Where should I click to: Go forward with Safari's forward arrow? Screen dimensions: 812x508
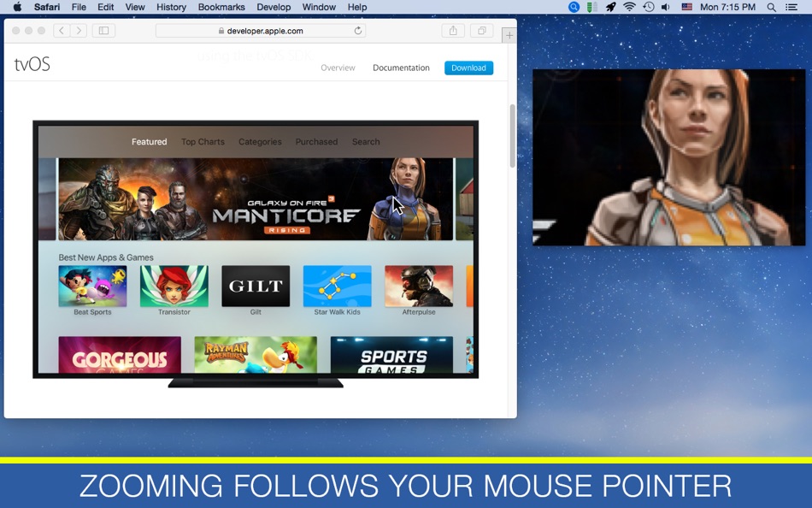click(x=79, y=31)
